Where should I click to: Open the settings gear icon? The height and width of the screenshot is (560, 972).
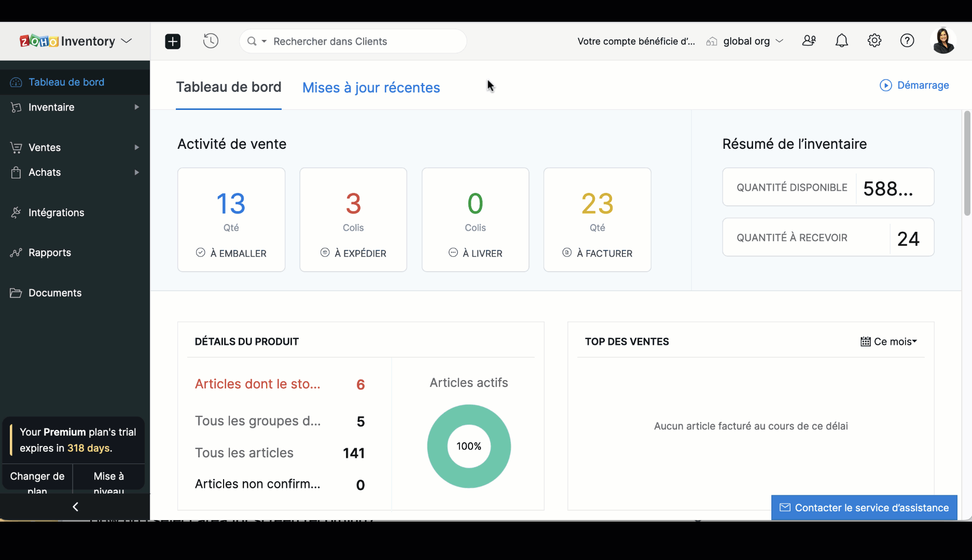[874, 40]
